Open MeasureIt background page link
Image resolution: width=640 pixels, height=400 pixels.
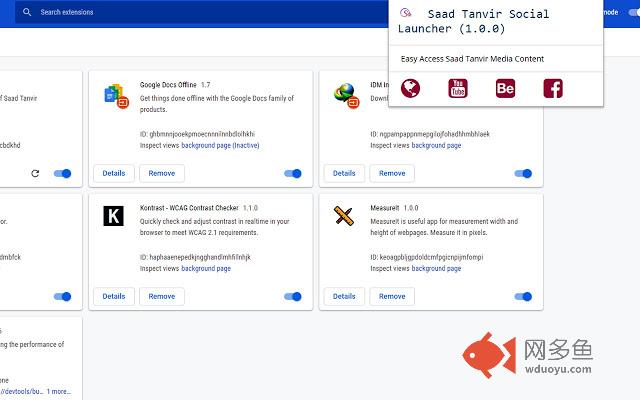[436, 269]
